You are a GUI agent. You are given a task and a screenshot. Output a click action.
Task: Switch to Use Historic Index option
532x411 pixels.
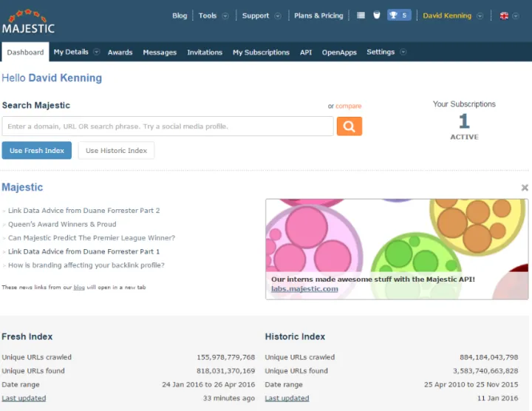tap(116, 151)
